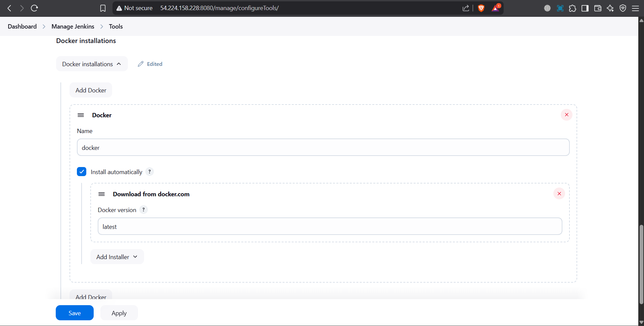Open Brave Rewards triangle icon
644x326 pixels.
pos(496,8)
